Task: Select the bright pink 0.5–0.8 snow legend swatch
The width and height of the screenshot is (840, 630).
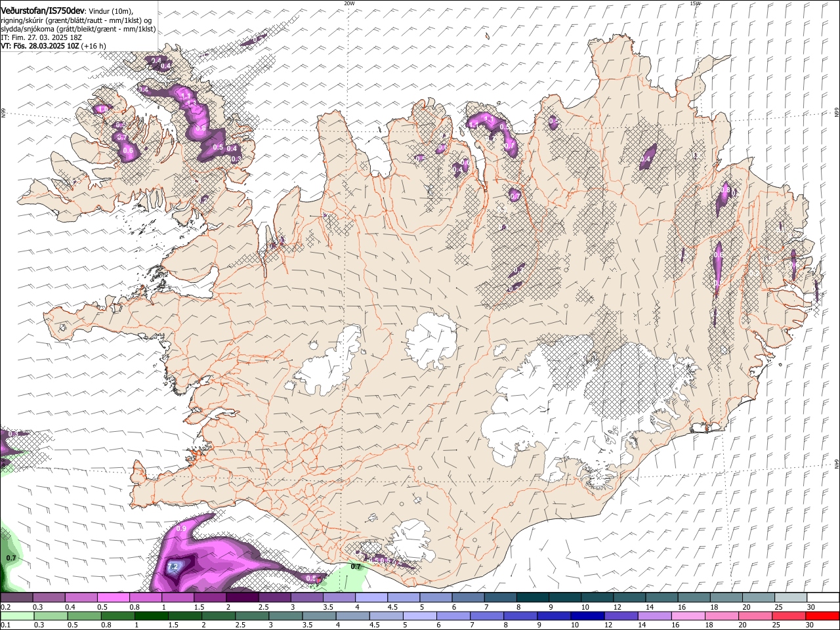Action: pos(114,598)
